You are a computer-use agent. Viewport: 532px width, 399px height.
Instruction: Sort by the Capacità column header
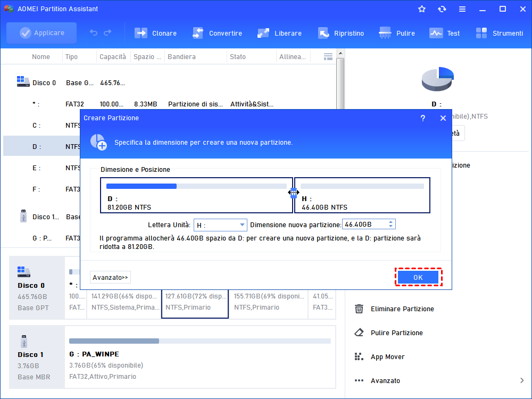click(x=113, y=57)
